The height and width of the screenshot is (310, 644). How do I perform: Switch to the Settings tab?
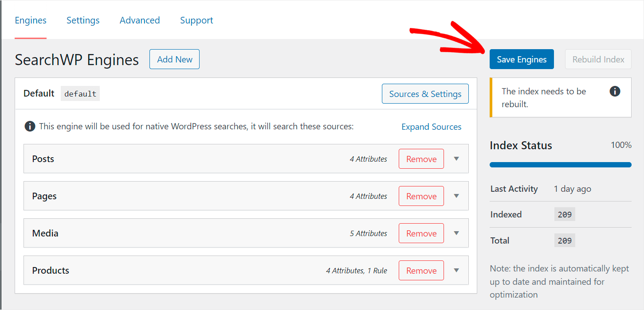coord(83,20)
